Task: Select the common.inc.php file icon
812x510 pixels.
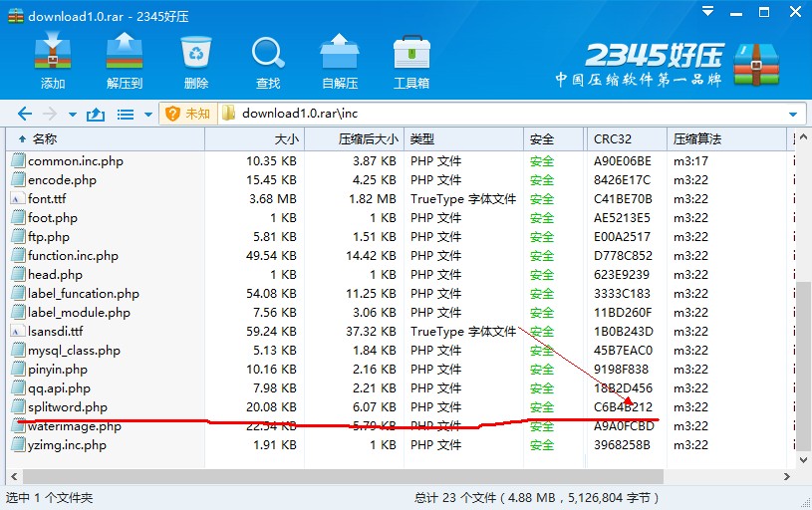Action: 18,160
